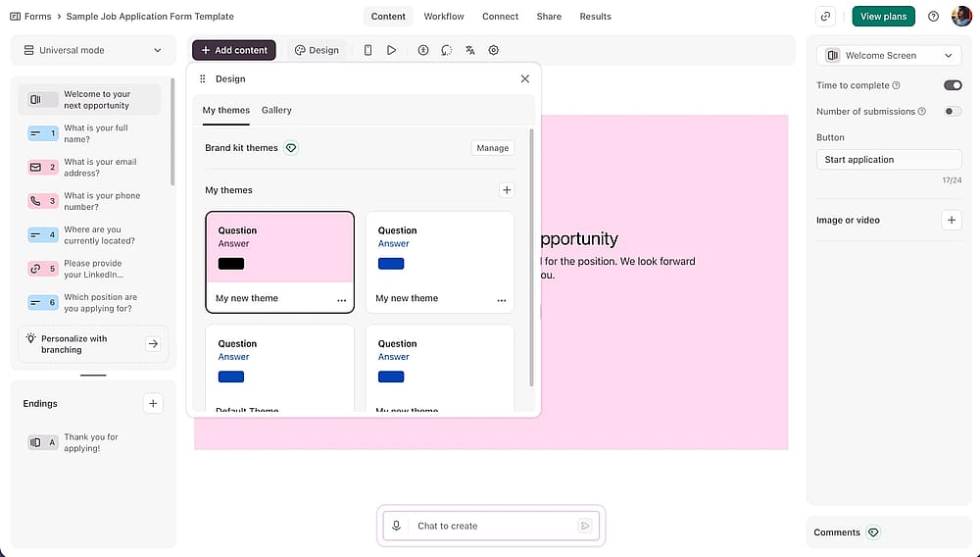Click the logic branching icon in toolbar
980x557 pixels.
click(x=446, y=50)
